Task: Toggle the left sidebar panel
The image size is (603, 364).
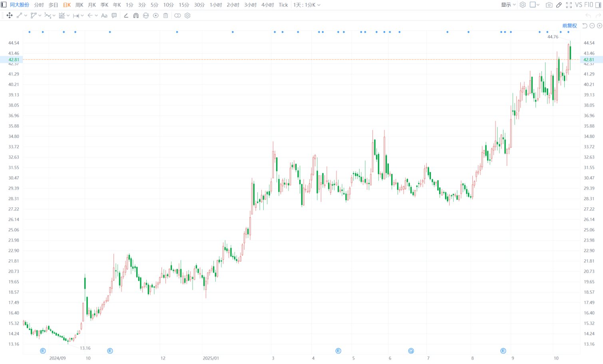Action: 4,5
